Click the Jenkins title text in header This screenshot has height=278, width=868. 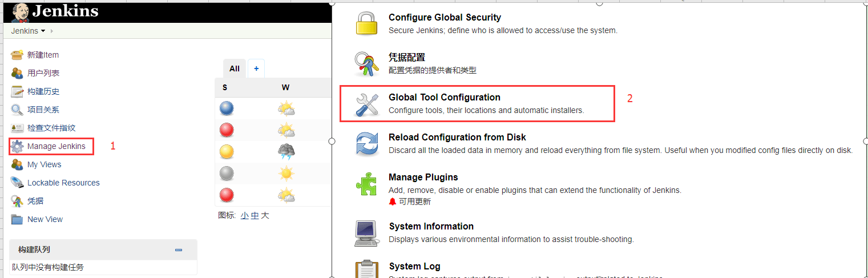coord(65,11)
